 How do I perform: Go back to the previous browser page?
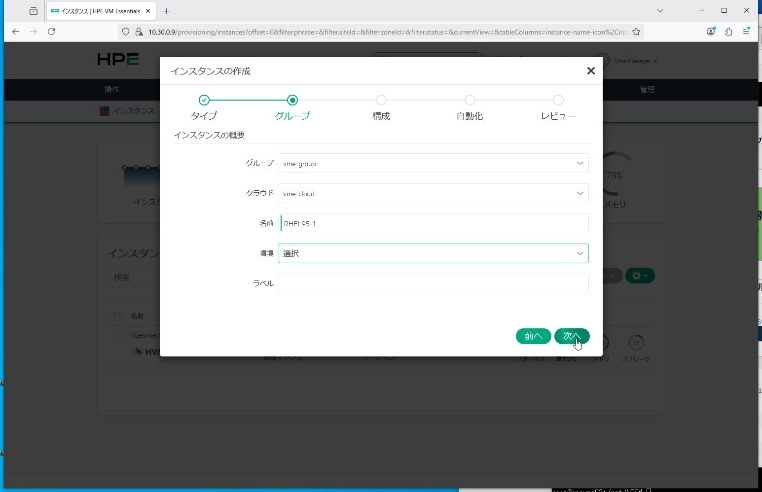pos(15,32)
